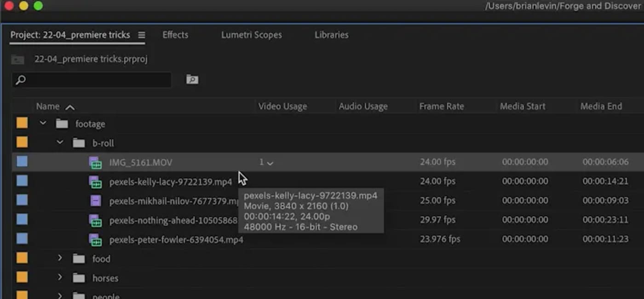Click the footage bin folder icon

[x=62, y=124]
